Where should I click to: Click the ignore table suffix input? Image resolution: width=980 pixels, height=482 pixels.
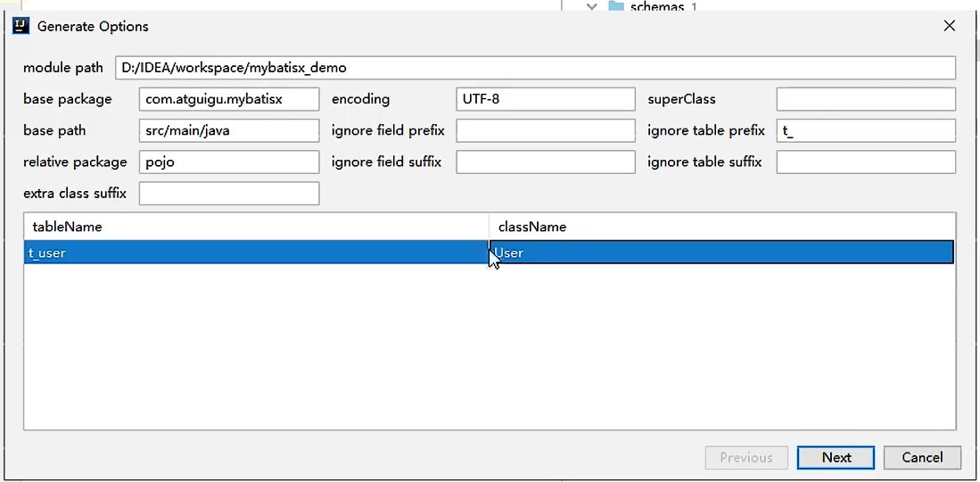click(x=865, y=162)
